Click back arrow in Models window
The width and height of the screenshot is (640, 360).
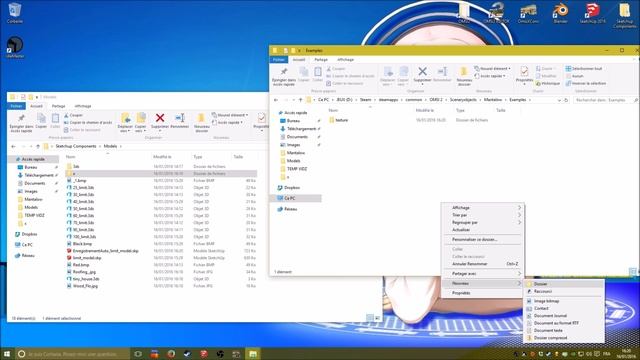coord(13,146)
